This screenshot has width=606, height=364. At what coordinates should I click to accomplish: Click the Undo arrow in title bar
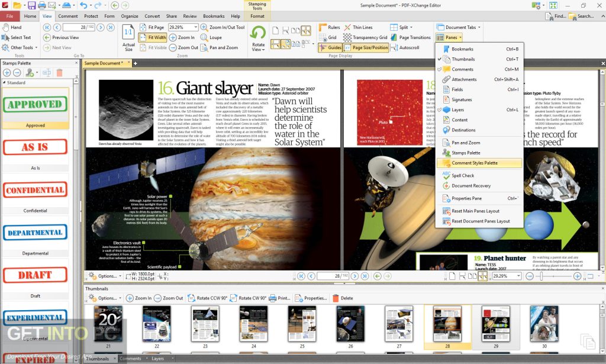[x=83, y=5]
